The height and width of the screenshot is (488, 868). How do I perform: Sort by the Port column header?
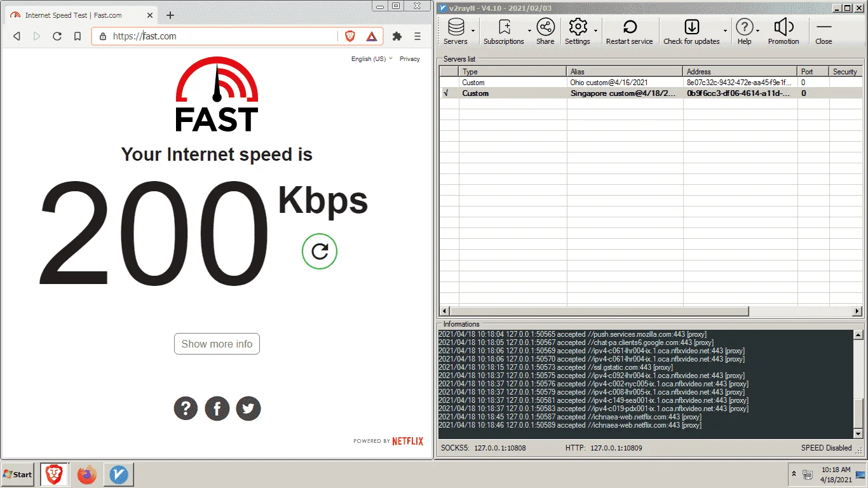pos(813,72)
